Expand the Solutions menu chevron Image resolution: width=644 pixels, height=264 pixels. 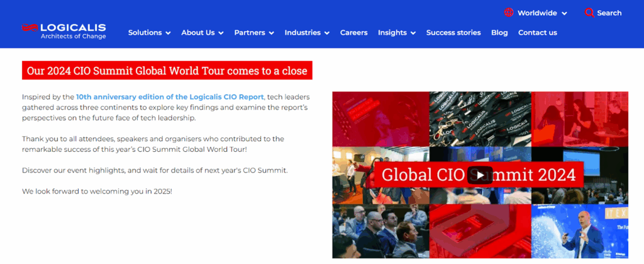pyautogui.click(x=168, y=33)
